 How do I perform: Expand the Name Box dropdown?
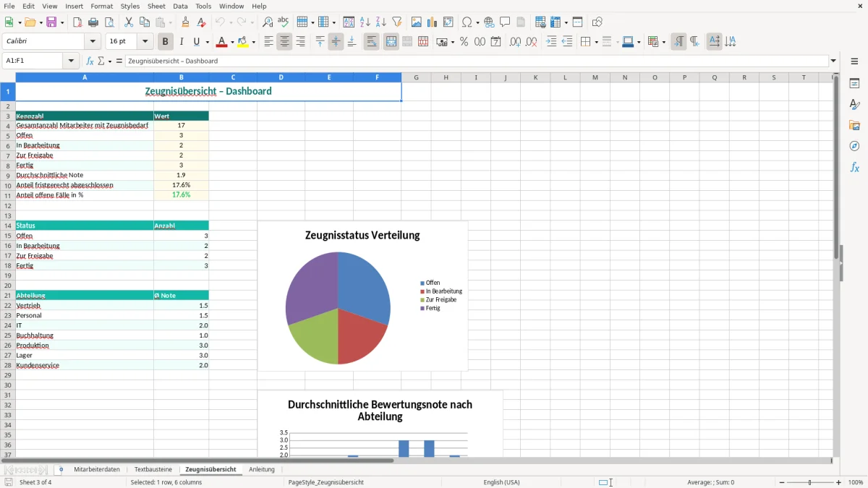pyautogui.click(x=72, y=61)
